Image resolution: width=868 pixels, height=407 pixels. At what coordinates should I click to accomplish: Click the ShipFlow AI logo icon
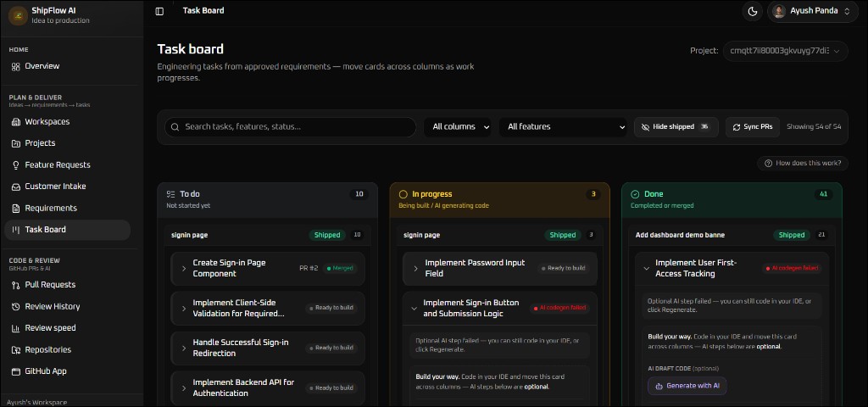(18, 15)
